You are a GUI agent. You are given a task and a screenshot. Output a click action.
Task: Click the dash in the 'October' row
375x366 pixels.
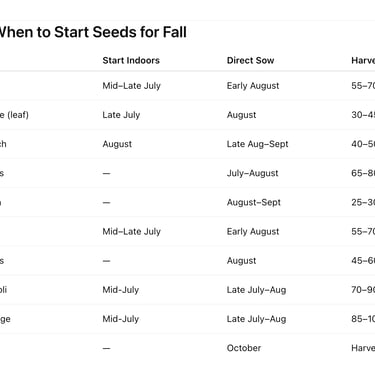pyautogui.click(x=106, y=348)
